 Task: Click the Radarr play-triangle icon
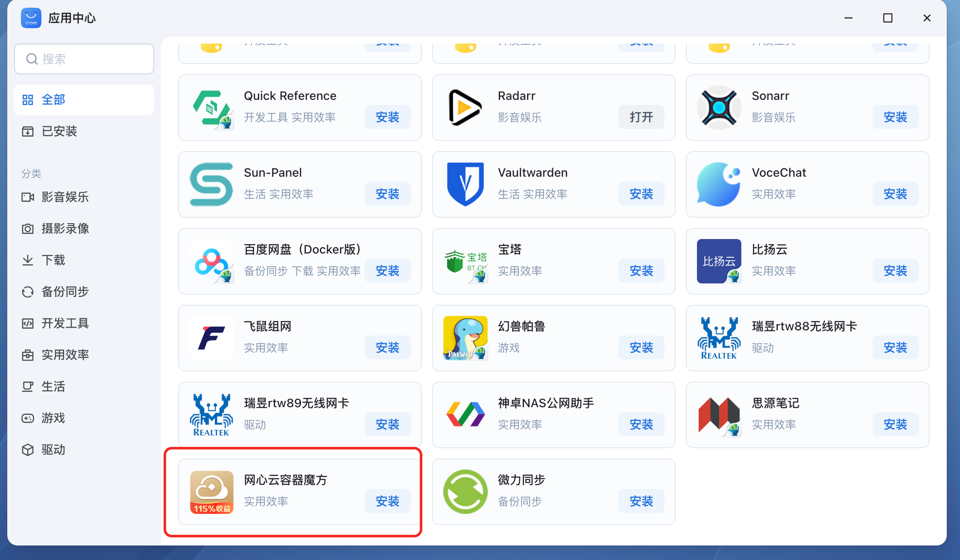tap(465, 108)
